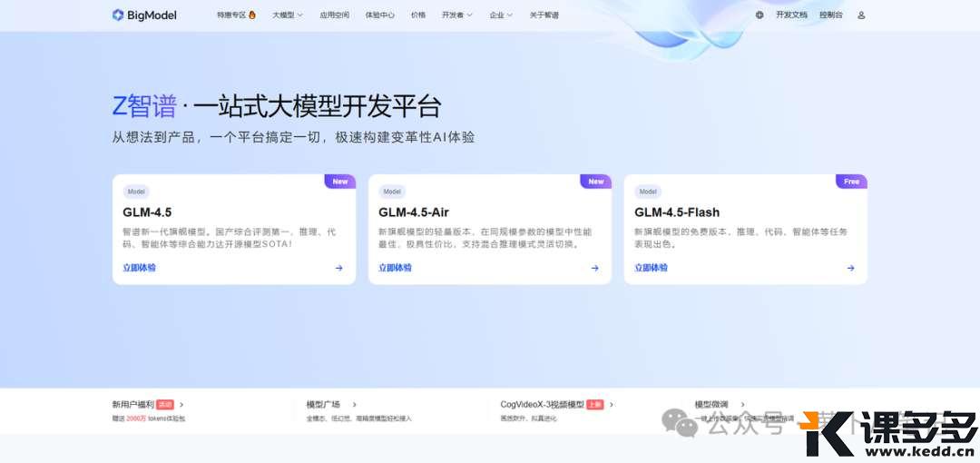Click the GLM-4.5-Air card title
This screenshot has height=463, width=980.
coord(414,212)
